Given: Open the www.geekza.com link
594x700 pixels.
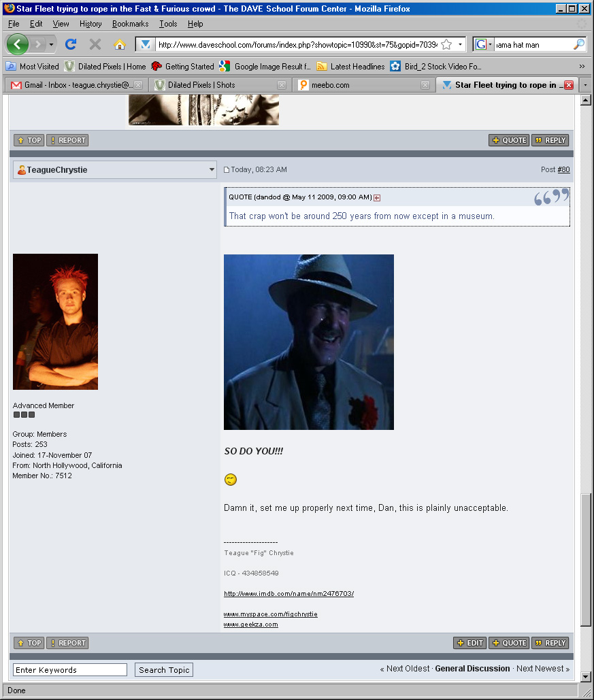Looking at the screenshot, I should pos(250,624).
